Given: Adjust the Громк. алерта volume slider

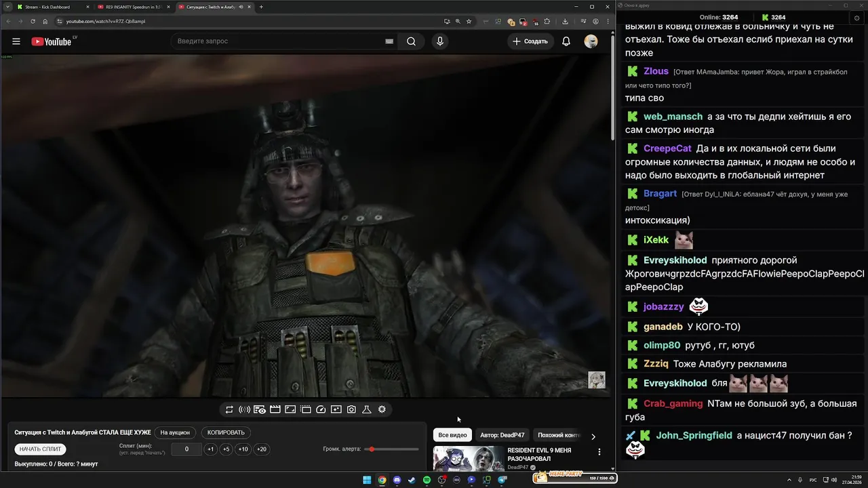Looking at the screenshot, I should click(391, 449).
